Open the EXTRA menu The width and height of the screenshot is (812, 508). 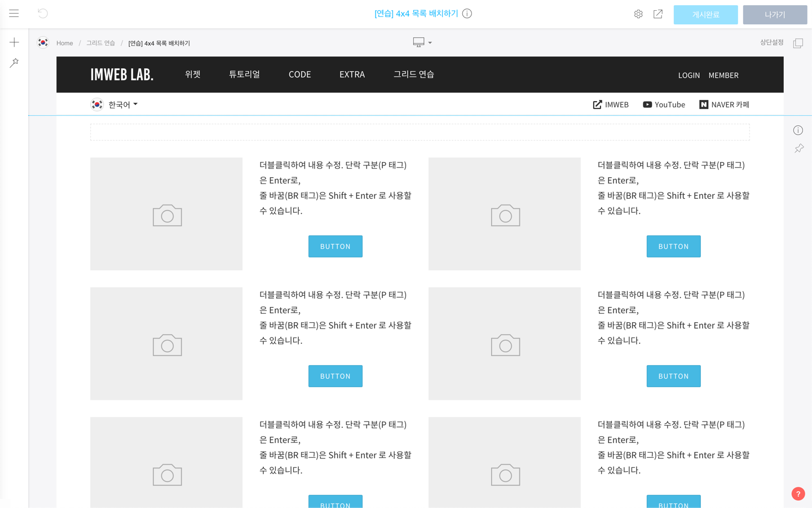click(x=352, y=75)
